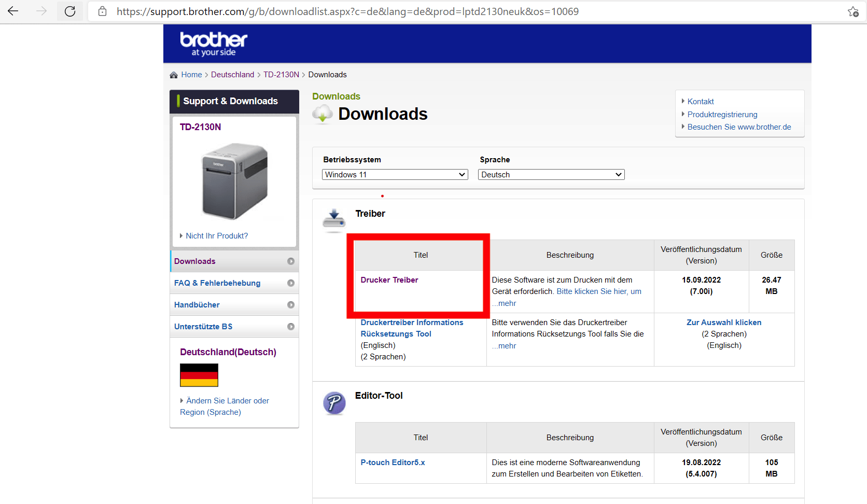Click Deutschland(Deutsch) heading
Screen dimensions: 867x504
coord(228,352)
